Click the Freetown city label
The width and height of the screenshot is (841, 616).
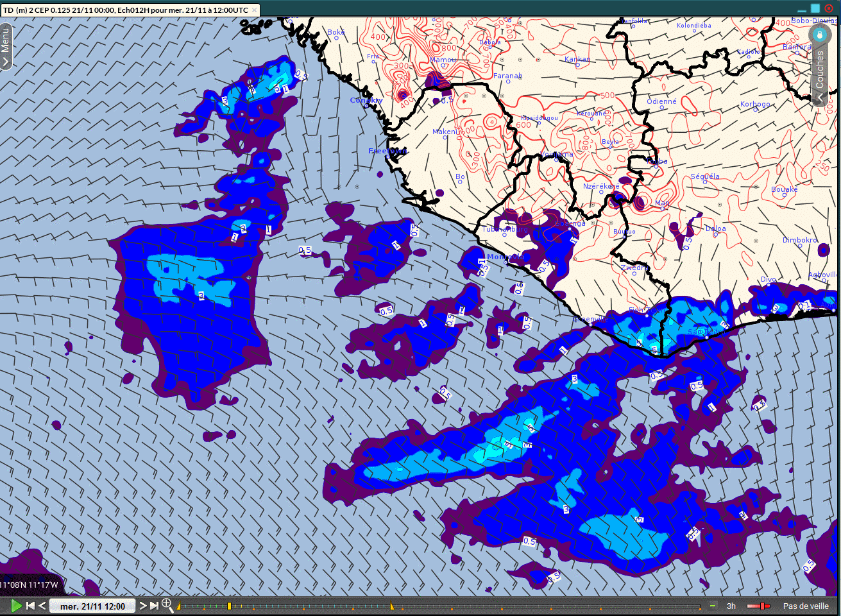(387, 151)
